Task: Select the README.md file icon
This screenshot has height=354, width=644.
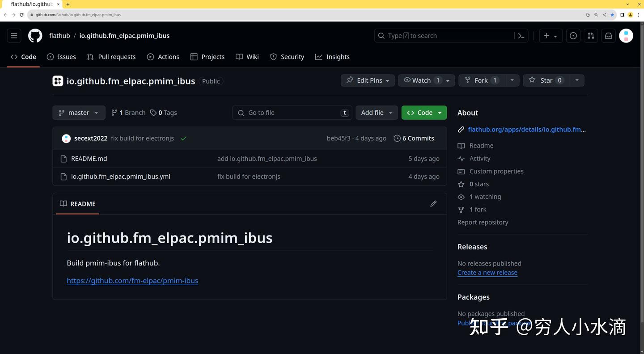Action: (63, 158)
